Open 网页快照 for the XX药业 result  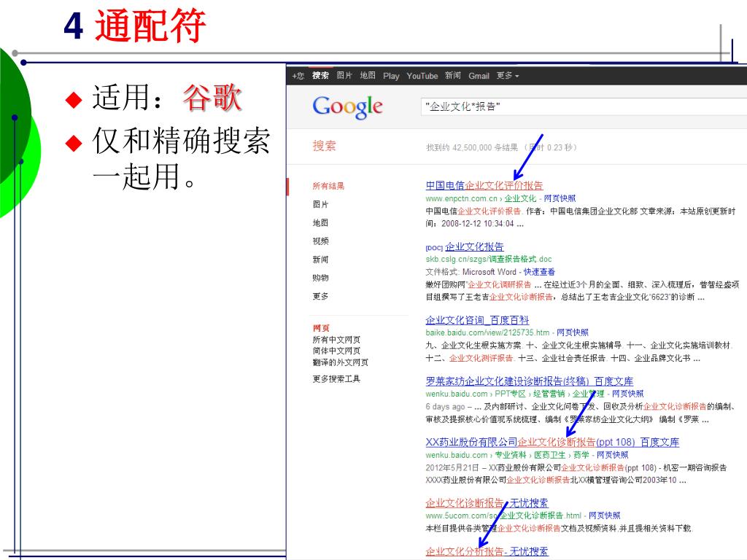tap(612, 455)
